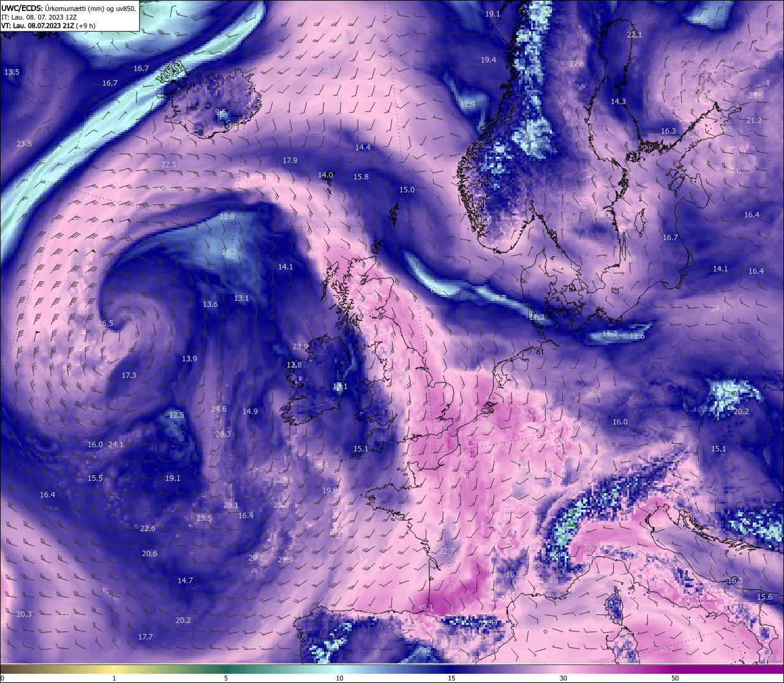Click the map value '14.4'

tap(363, 147)
